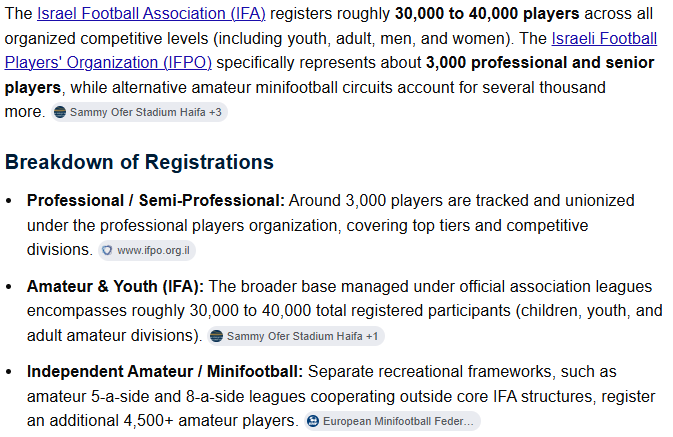This screenshot has width=673, height=437.
Task: Click the bold "3,000 professional and senior" text
Action: coord(540,63)
